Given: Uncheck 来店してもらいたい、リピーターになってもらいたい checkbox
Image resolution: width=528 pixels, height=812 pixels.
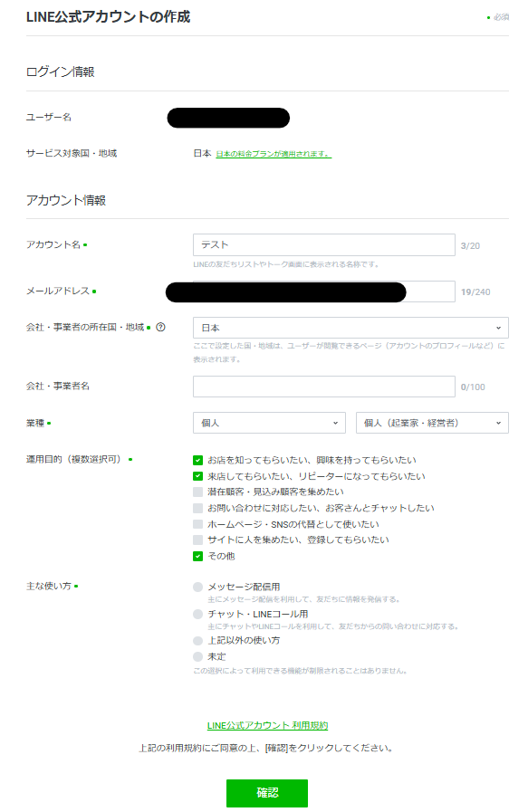Looking at the screenshot, I should point(197,476).
